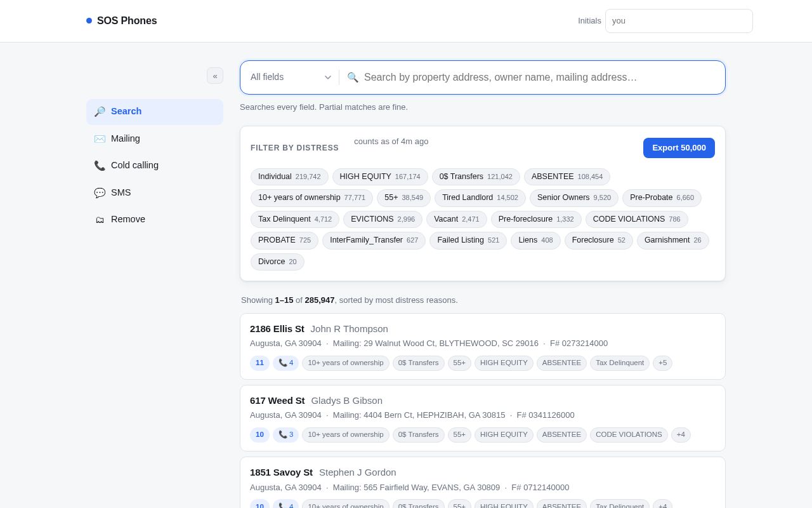Toggle the Individual distress filter
The height and width of the screenshot is (508, 812).
[x=289, y=177]
